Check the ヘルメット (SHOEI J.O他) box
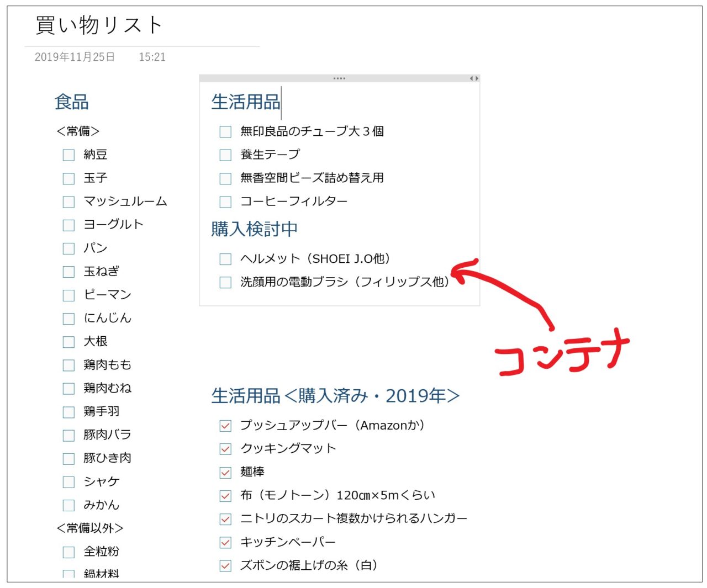The image size is (707, 588). (225, 259)
